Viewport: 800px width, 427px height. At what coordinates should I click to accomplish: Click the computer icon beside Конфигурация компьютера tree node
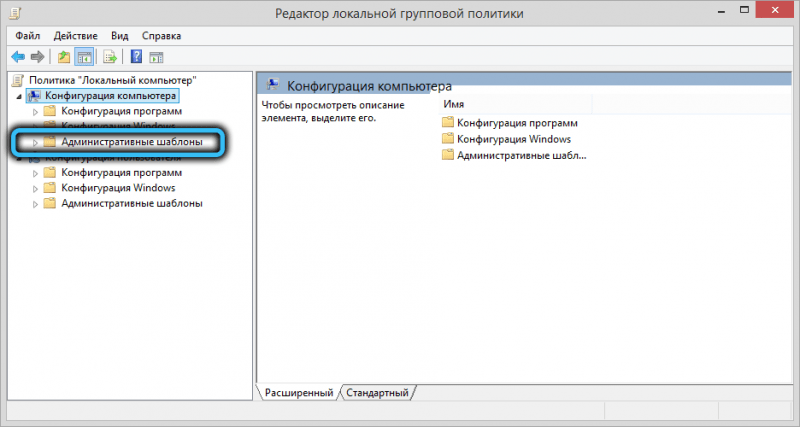click(34, 96)
